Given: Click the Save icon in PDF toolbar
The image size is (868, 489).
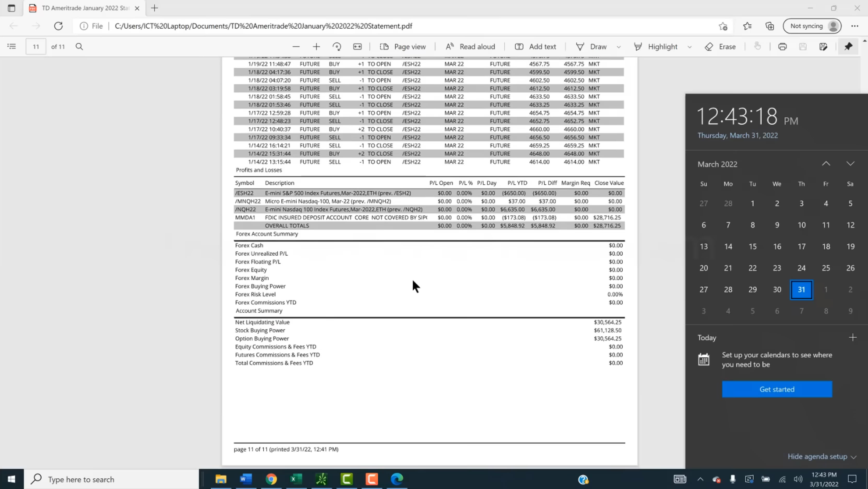Looking at the screenshot, I should click(x=803, y=46).
